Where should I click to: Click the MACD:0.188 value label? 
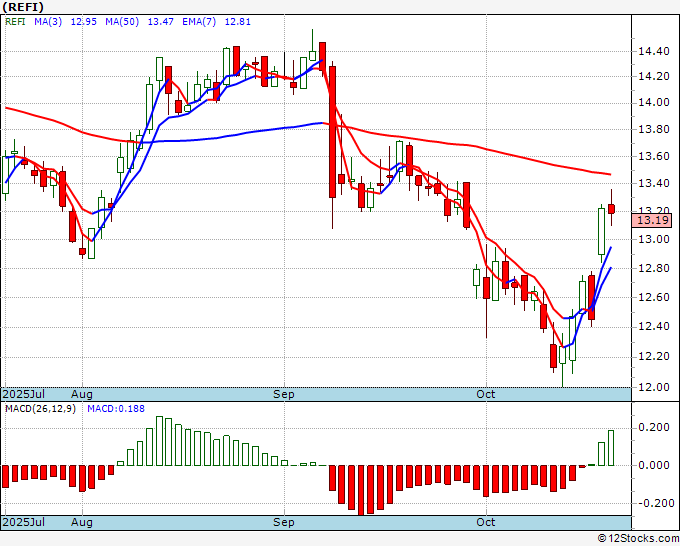[x=116, y=409]
